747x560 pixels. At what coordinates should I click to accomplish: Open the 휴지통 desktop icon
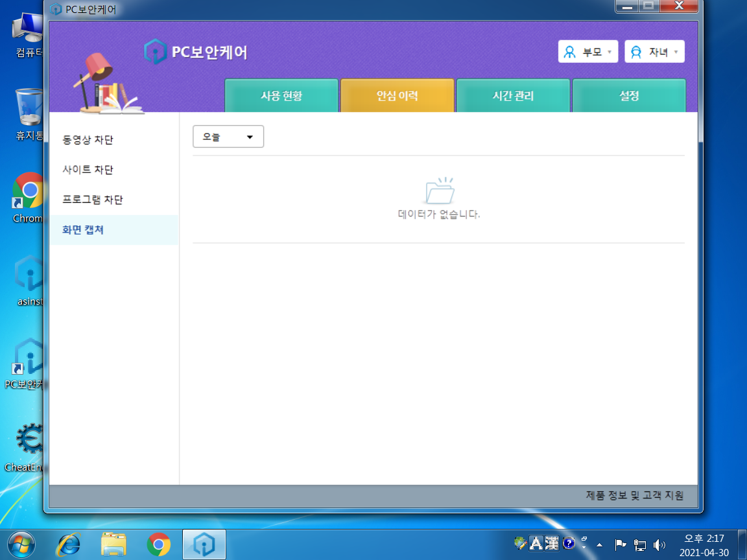pos(29,114)
